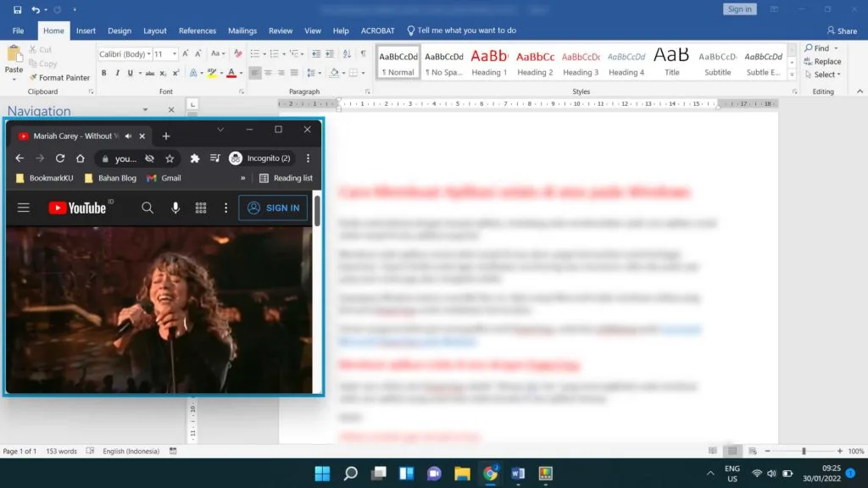868x488 pixels.
Task: Expand the bullets list dropdown arrow
Action: click(264, 54)
